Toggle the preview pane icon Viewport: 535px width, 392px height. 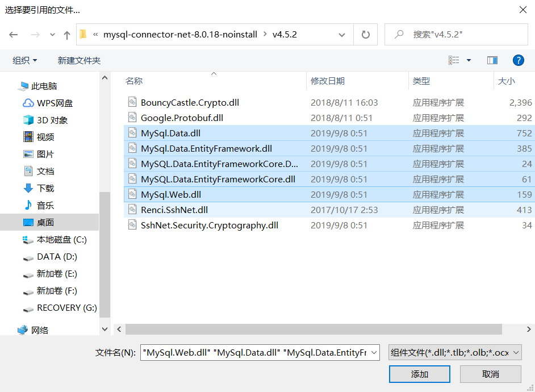[492, 60]
